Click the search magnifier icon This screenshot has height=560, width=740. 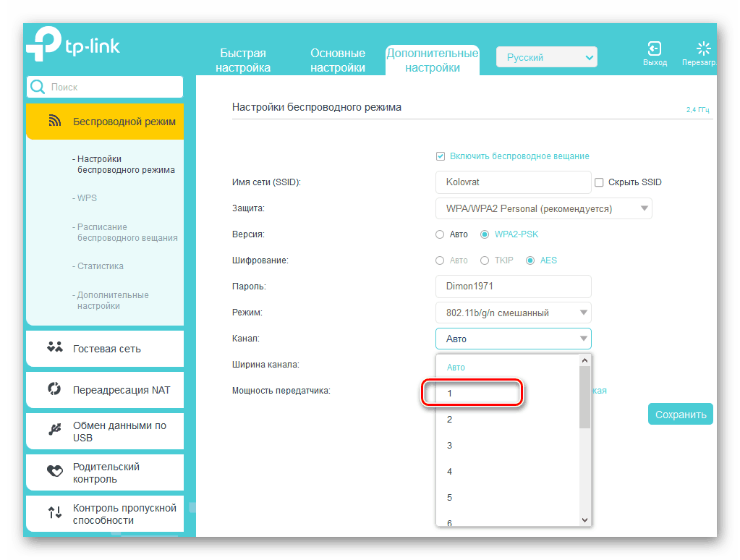38,87
